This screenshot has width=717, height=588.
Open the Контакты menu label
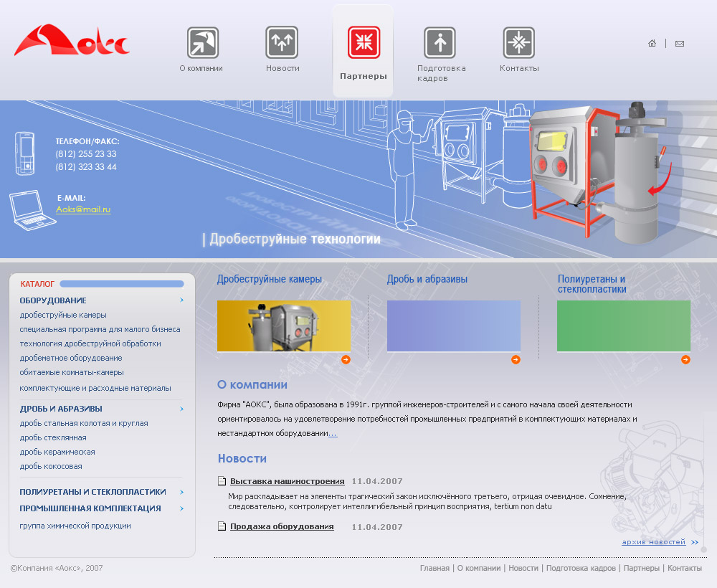pos(519,68)
